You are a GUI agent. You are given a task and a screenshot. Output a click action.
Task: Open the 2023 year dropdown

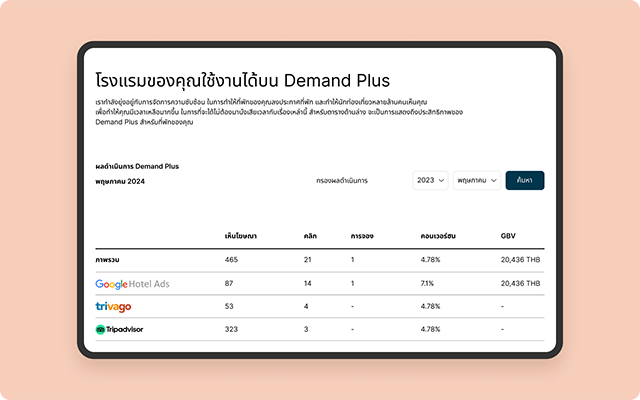[x=430, y=180]
